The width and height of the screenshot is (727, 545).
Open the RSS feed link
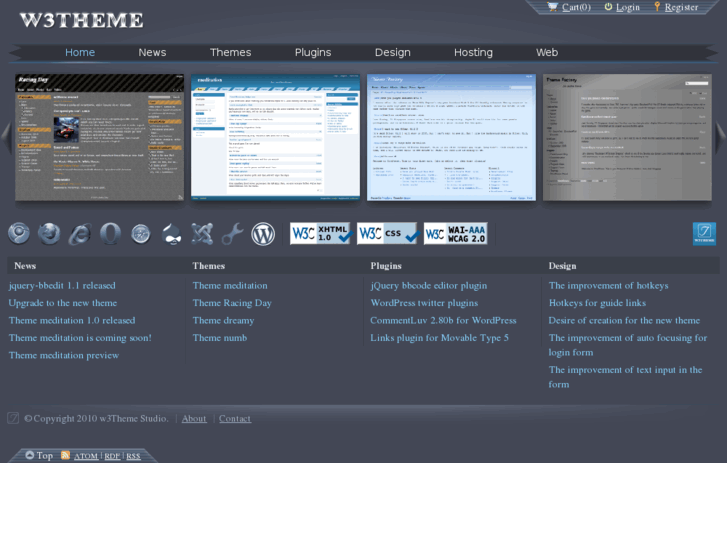click(x=133, y=456)
